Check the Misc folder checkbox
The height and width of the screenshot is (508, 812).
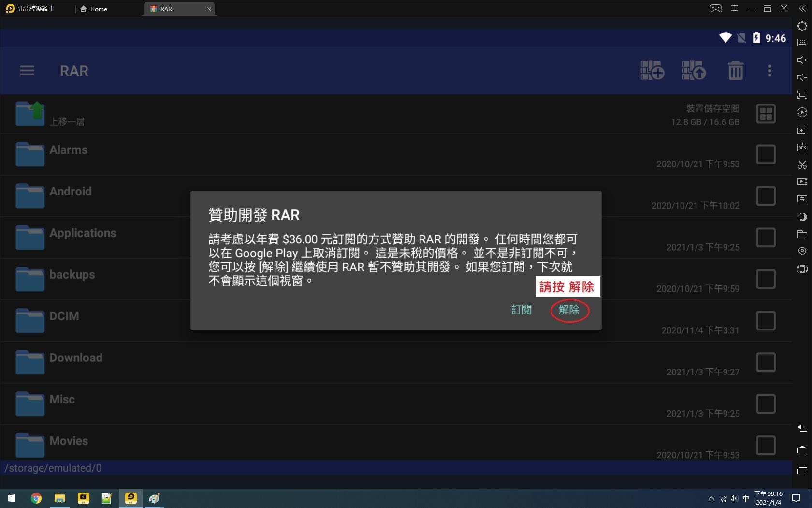[766, 404]
